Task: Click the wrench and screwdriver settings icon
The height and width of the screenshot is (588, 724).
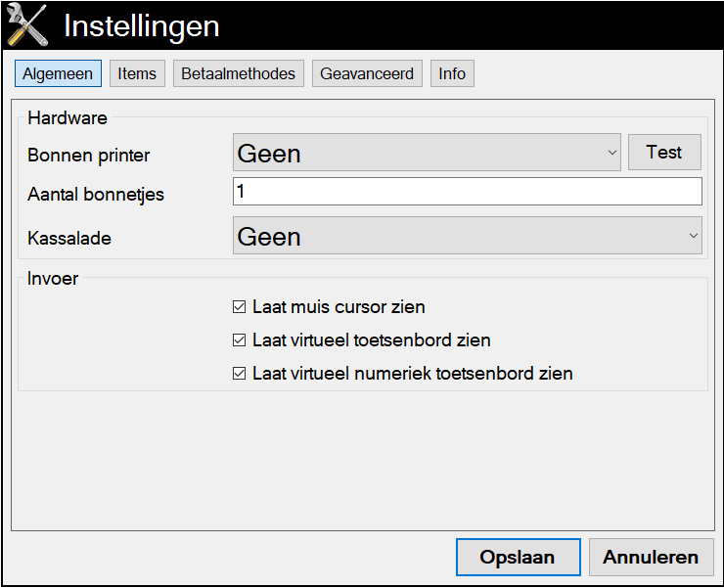Action: [x=27, y=24]
